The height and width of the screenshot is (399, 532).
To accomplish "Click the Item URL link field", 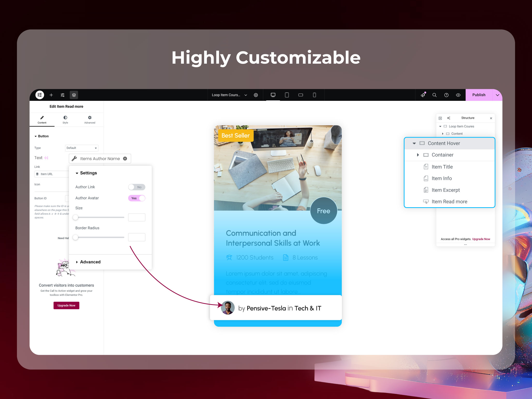I will click(52, 174).
